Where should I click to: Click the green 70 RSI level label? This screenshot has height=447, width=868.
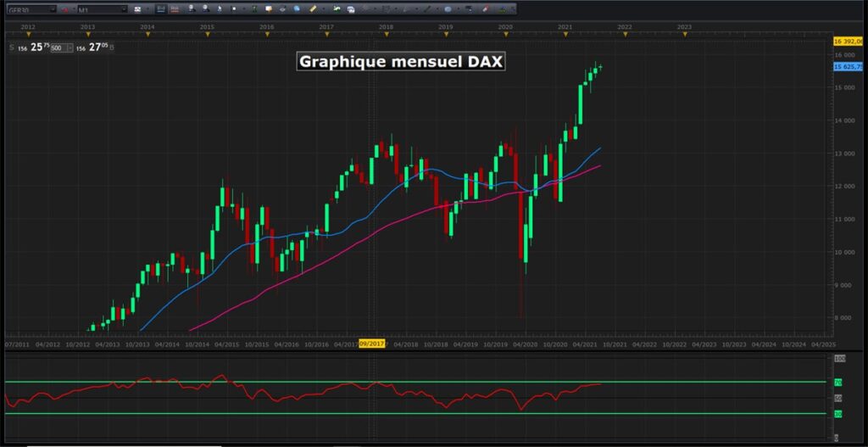(838, 383)
